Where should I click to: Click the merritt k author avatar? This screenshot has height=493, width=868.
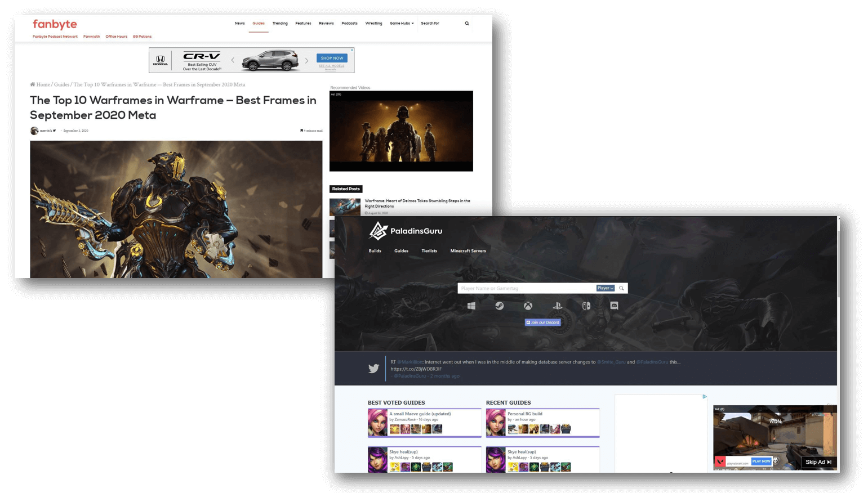pos(34,131)
